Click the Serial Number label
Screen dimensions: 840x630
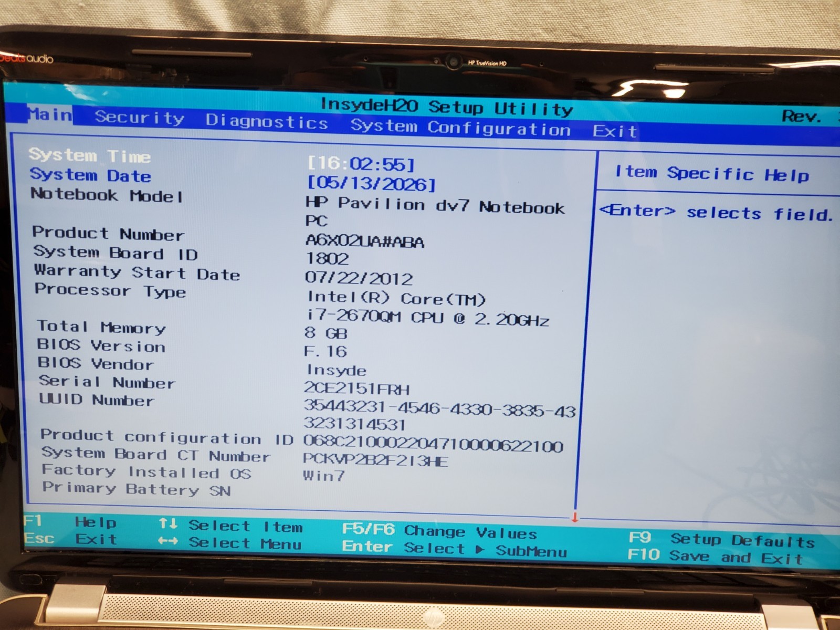click(x=107, y=382)
